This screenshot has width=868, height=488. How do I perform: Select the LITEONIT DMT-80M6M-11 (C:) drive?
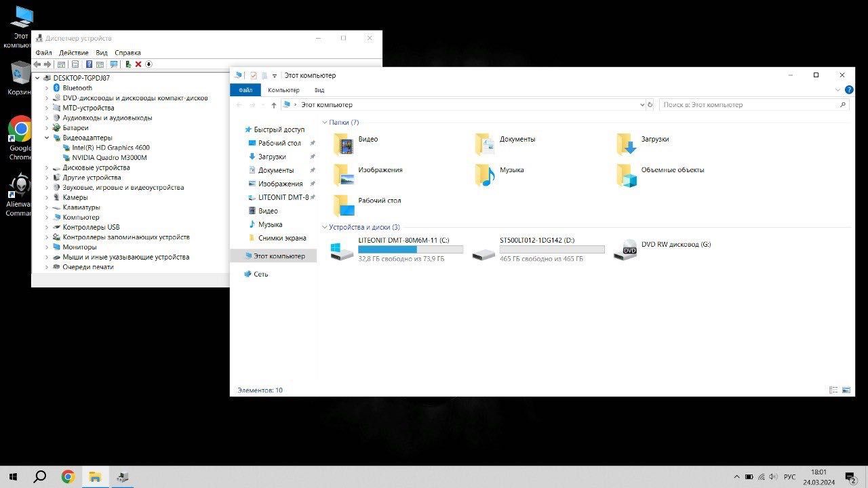pos(397,249)
